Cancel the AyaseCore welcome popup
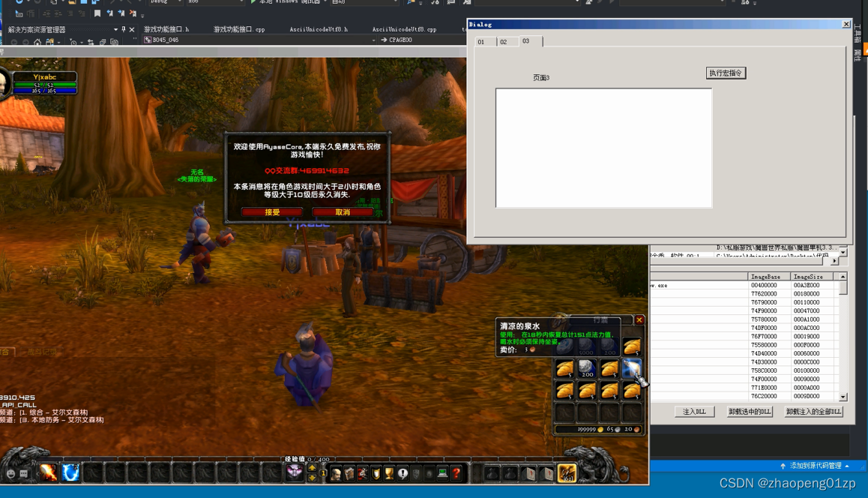The height and width of the screenshot is (498, 868). coord(343,211)
